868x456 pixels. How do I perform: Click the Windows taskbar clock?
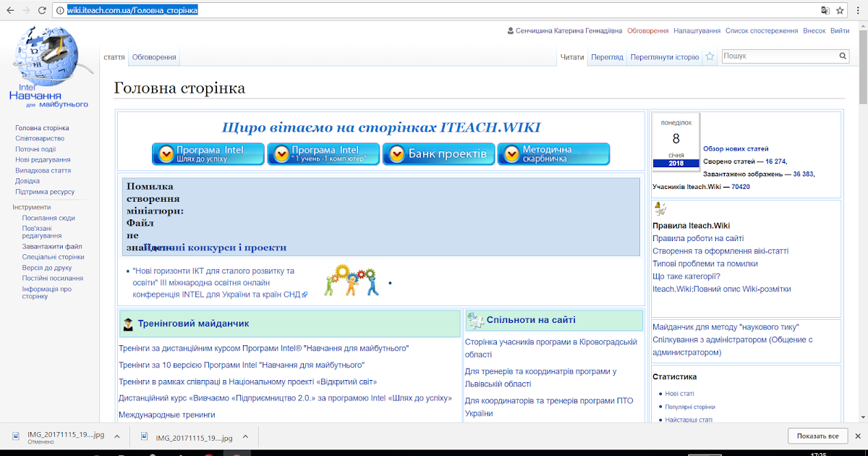[820, 455]
